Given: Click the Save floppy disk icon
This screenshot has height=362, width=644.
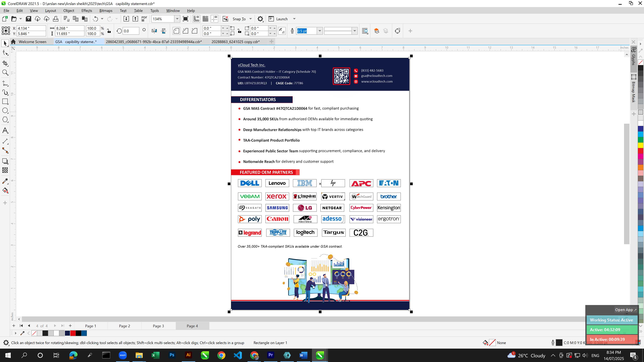Looking at the screenshot, I should point(29,19).
